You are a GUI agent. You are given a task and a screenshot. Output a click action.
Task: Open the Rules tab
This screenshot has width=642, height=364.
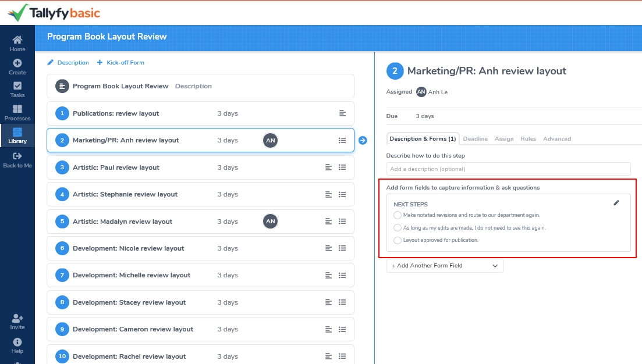pos(528,138)
